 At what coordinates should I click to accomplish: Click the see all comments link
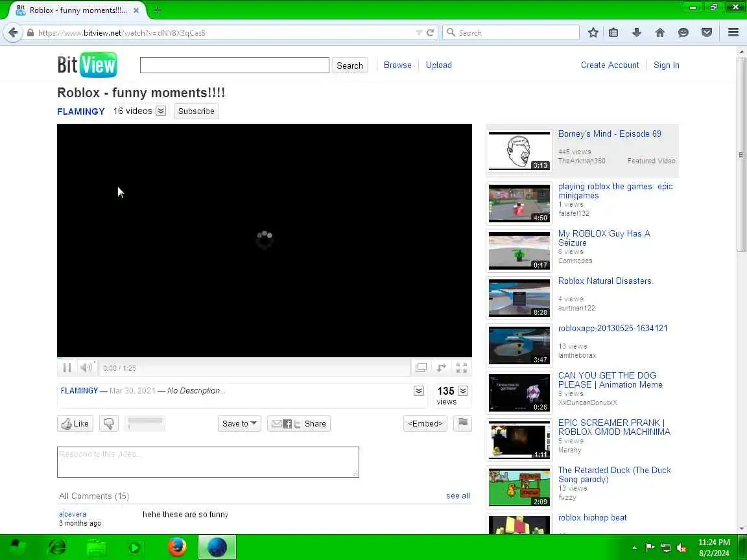pyautogui.click(x=458, y=496)
